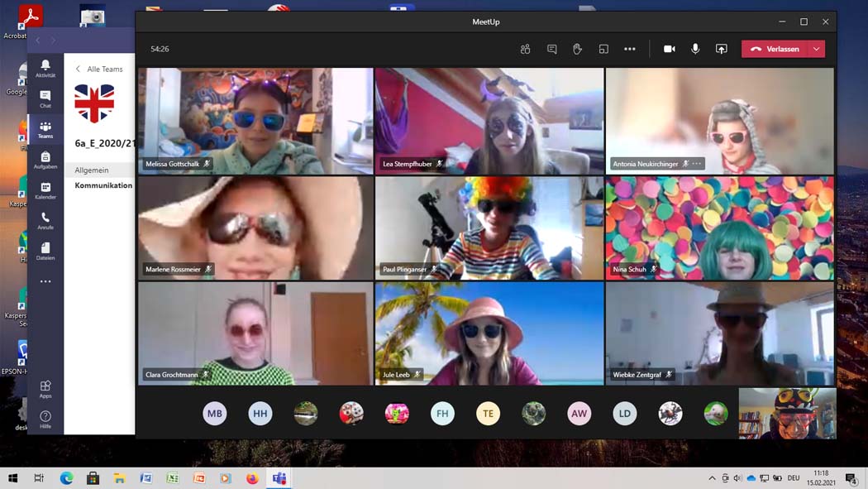Open Aufgaben in the left sidebar

(x=45, y=161)
